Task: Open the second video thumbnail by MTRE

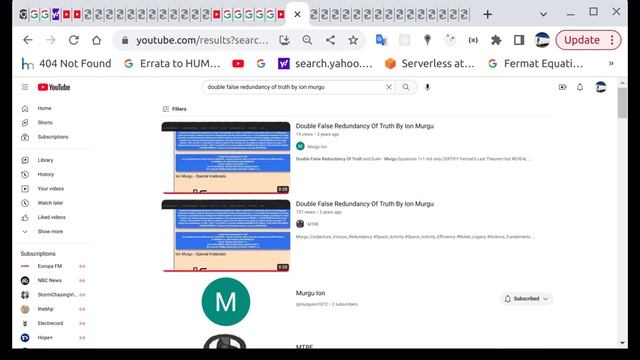Action: (x=226, y=236)
